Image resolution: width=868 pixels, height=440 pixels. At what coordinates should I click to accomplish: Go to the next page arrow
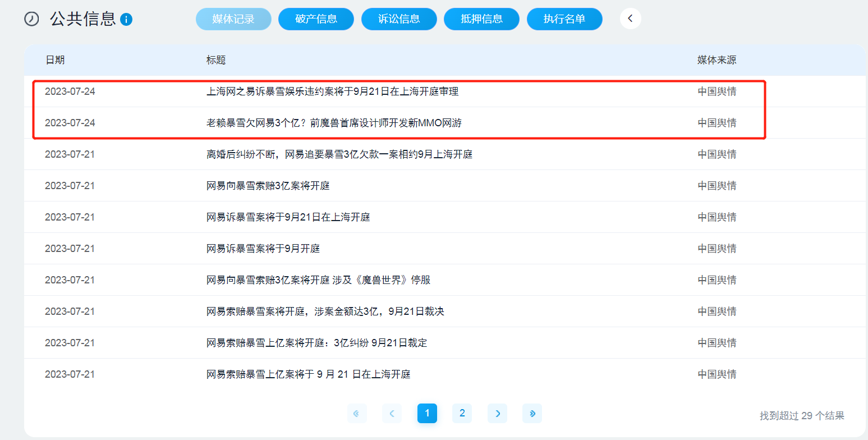(x=497, y=414)
